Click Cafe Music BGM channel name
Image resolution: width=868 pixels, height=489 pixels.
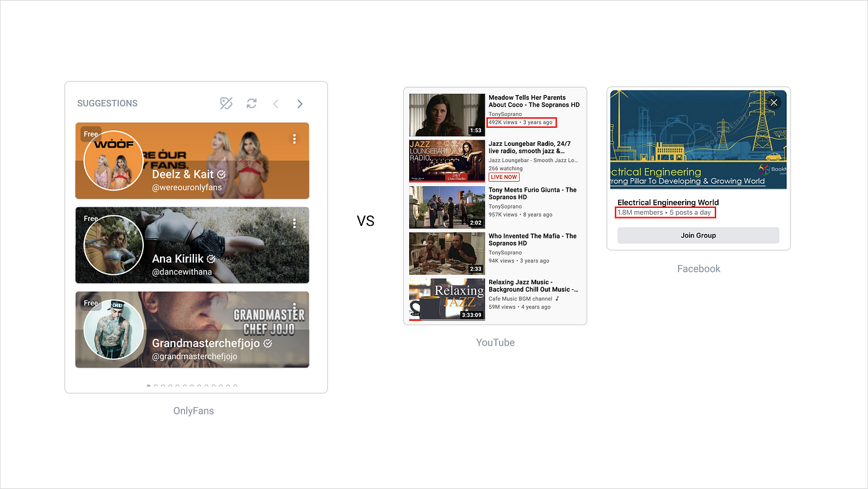click(520, 298)
